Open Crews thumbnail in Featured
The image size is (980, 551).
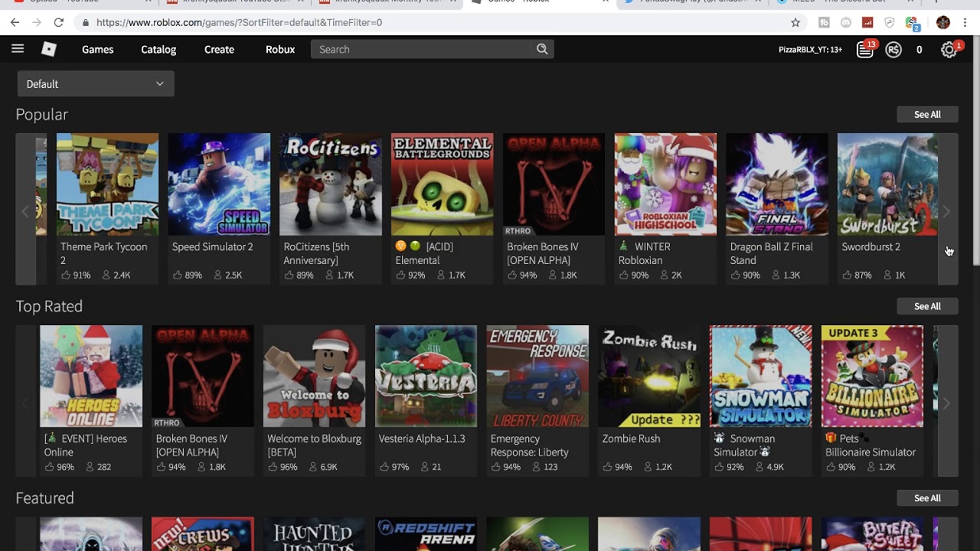[x=203, y=534]
